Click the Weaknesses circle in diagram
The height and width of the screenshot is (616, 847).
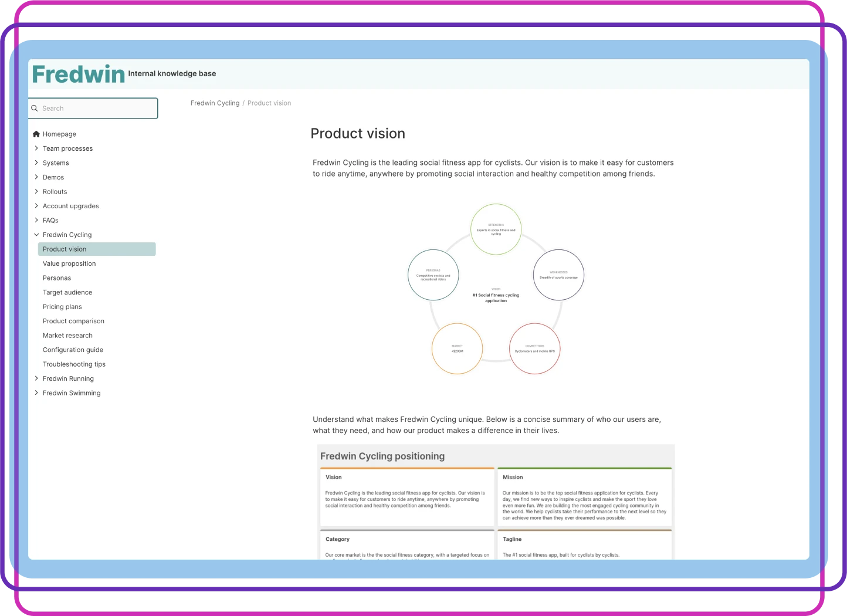pos(558,275)
